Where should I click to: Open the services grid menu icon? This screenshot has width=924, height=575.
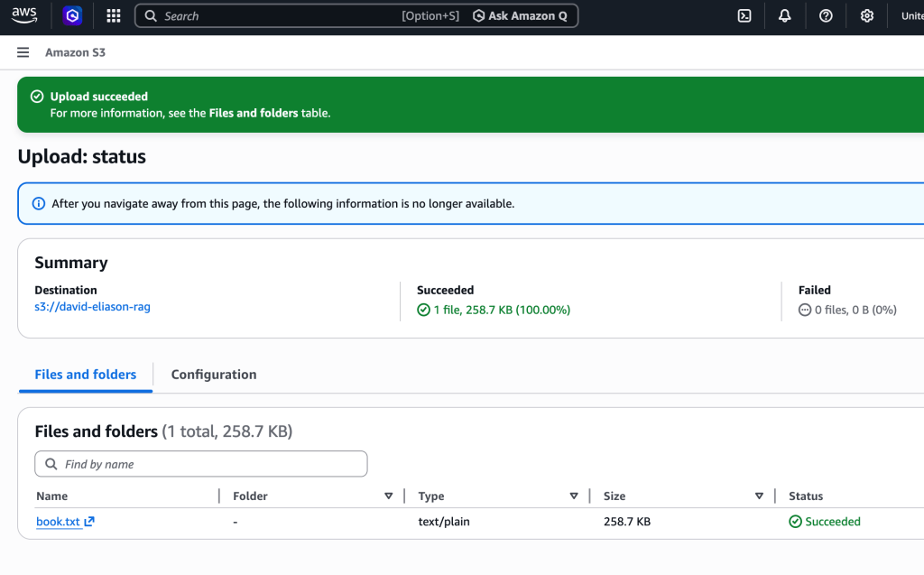click(114, 15)
